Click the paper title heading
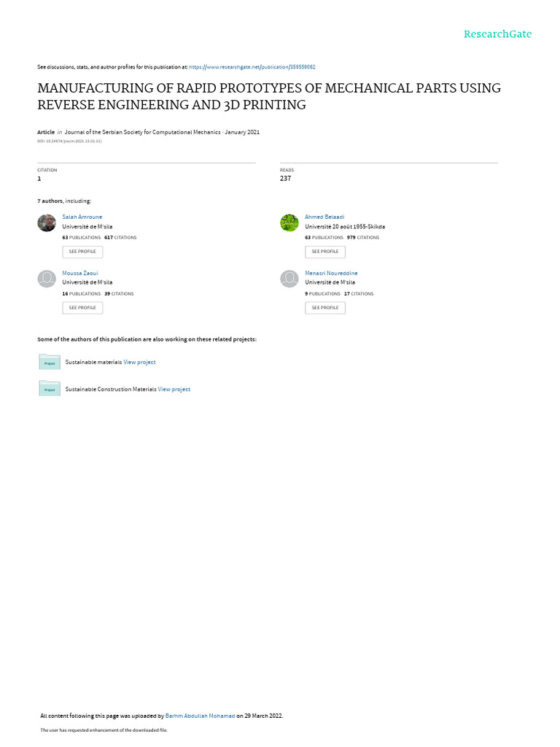The height and width of the screenshot is (747, 560). click(269, 96)
